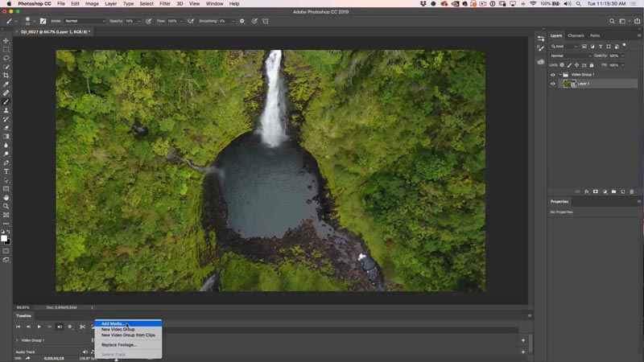The image size is (644, 362).
Task: Select the Zoom tool in toolbar
Action: [x=6, y=207]
